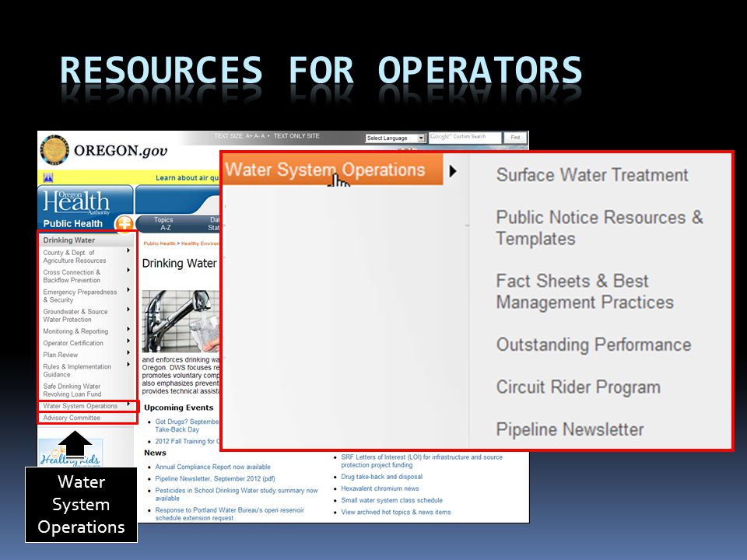Screen dimensions: 747x560
Task: Click the small blue icon on the yellow bar
Action: [48, 177]
